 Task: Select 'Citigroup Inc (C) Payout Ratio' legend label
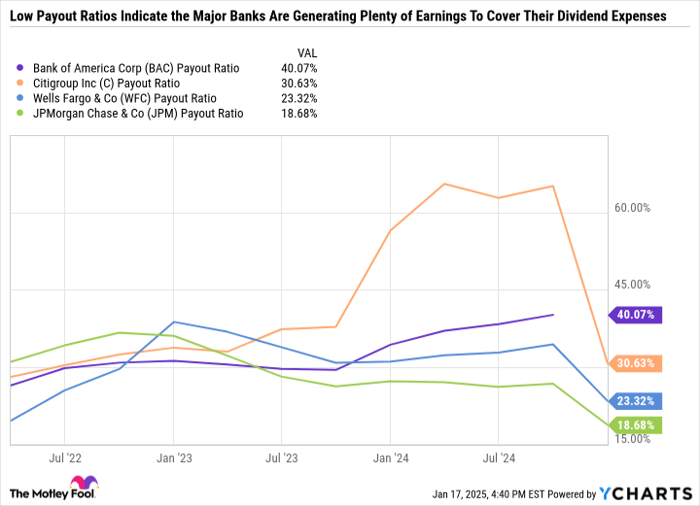(106, 84)
